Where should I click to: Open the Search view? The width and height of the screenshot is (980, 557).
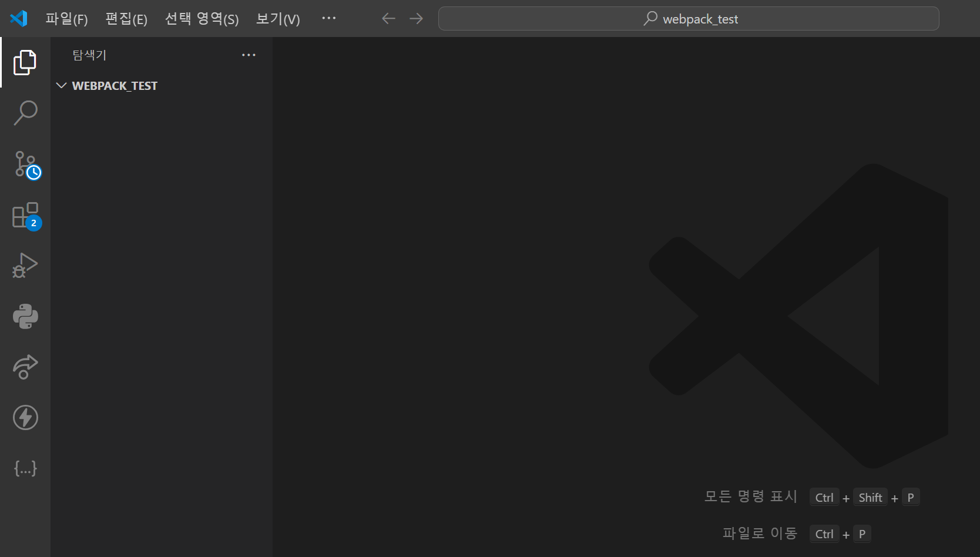tap(25, 113)
